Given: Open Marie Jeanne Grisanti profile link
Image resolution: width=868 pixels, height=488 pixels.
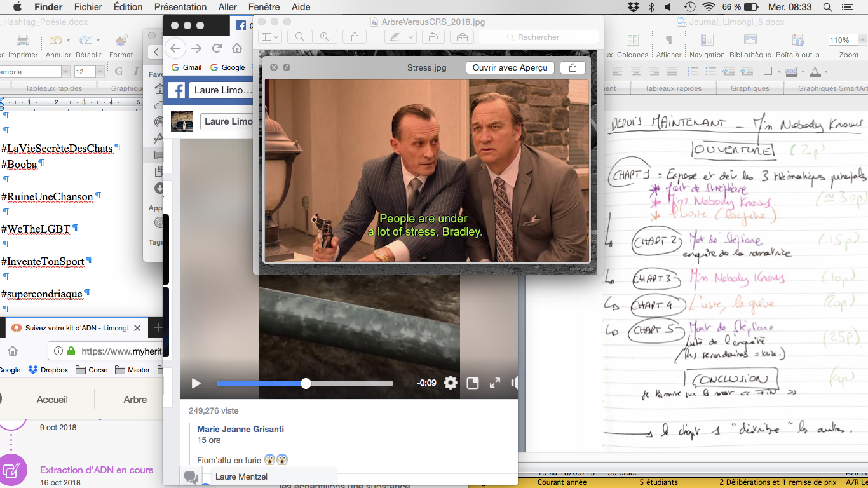Looking at the screenshot, I should tap(240, 430).
